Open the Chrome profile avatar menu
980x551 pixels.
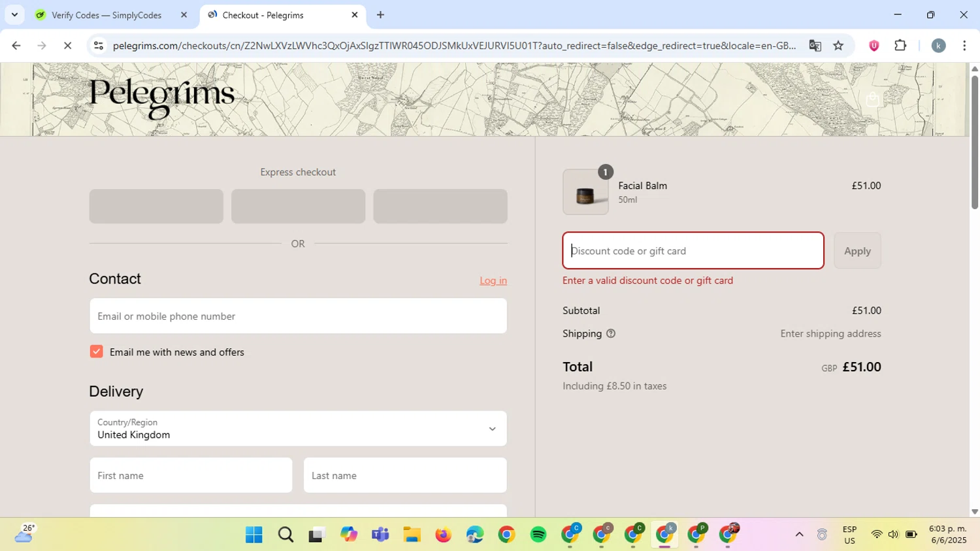[x=938, y=46]
